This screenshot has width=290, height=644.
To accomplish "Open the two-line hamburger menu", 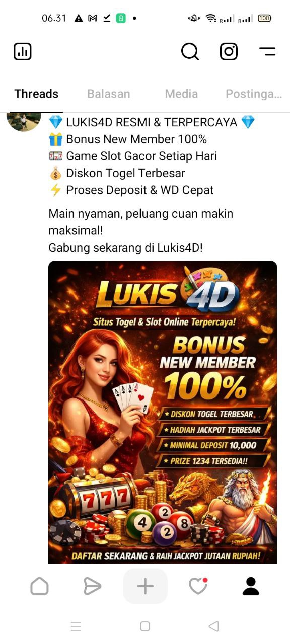I will (x=267, y=51).
